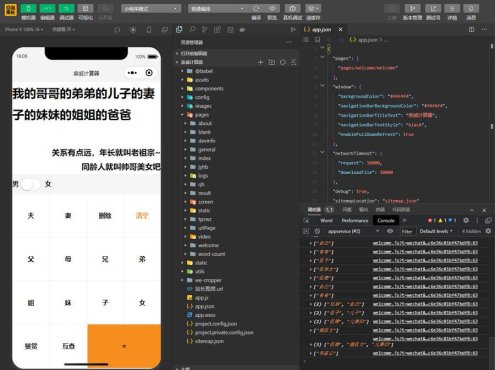Click the 预览 preview eye icon
This screenshot has width=495, height=370.
[272, 8]
